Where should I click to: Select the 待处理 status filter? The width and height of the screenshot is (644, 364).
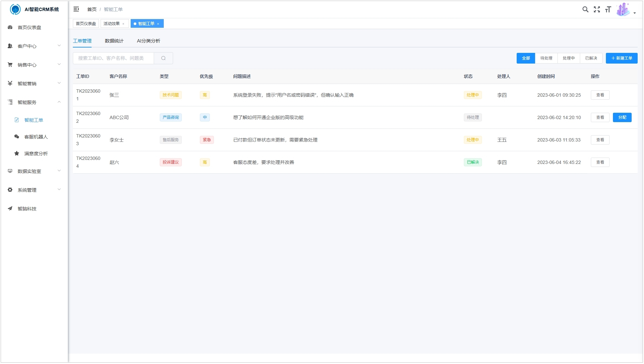[546, 58]
